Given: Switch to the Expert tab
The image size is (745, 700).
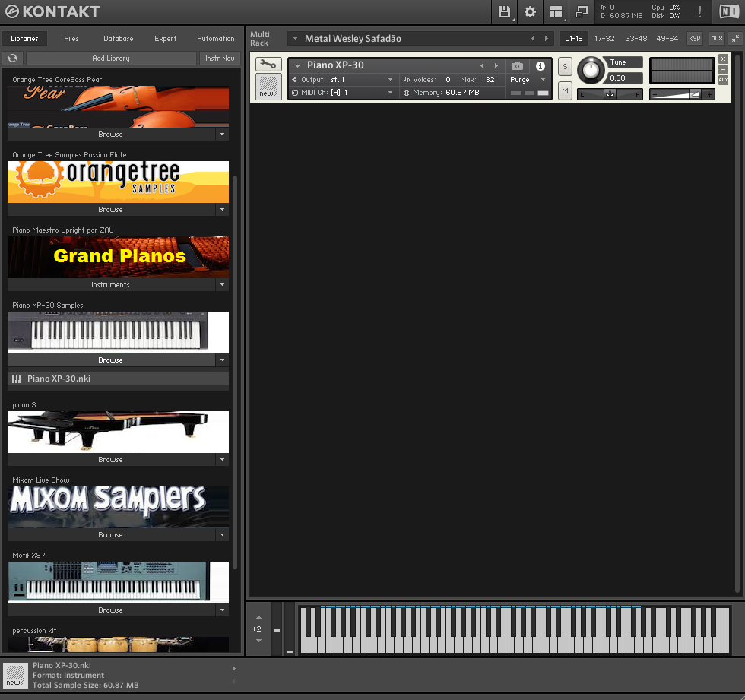Looking at the screenshot, I should pyautogui.click(x=166, y=39).
